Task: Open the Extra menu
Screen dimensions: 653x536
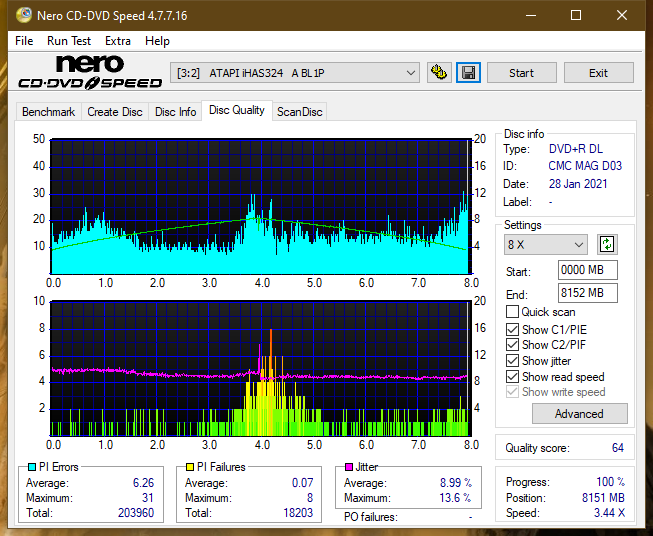Action: coord(118,41)
